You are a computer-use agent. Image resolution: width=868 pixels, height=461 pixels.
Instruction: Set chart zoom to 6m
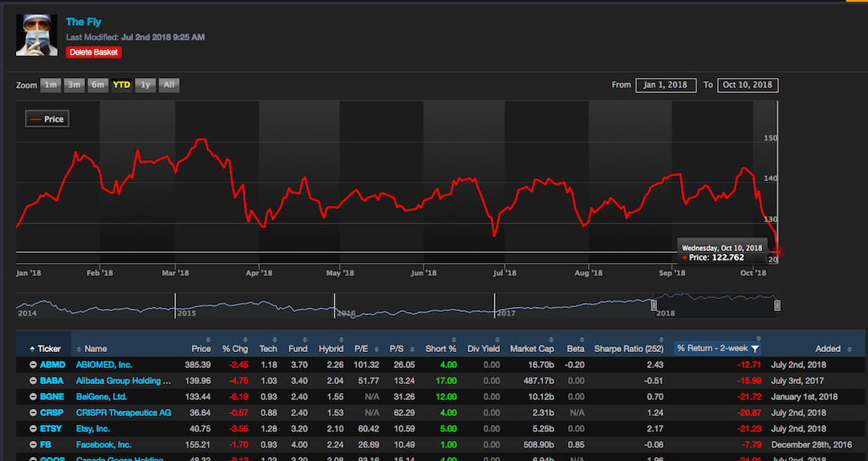(98, 85)
